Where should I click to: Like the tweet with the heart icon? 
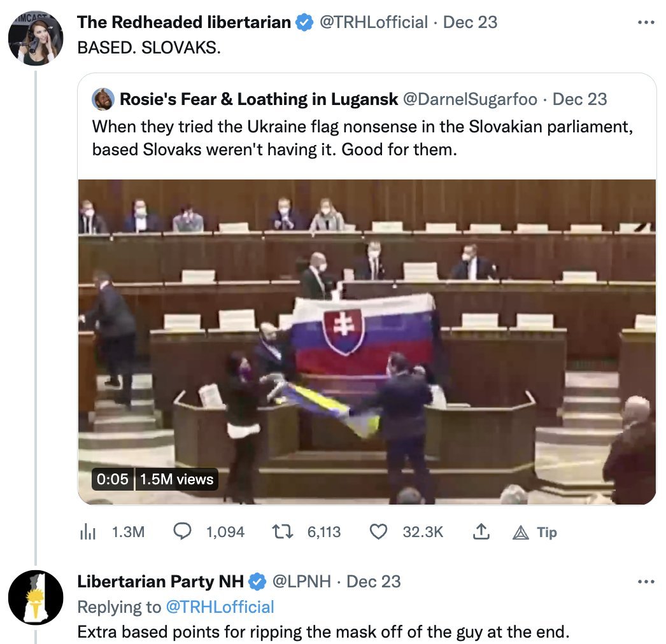click(378, 531)
